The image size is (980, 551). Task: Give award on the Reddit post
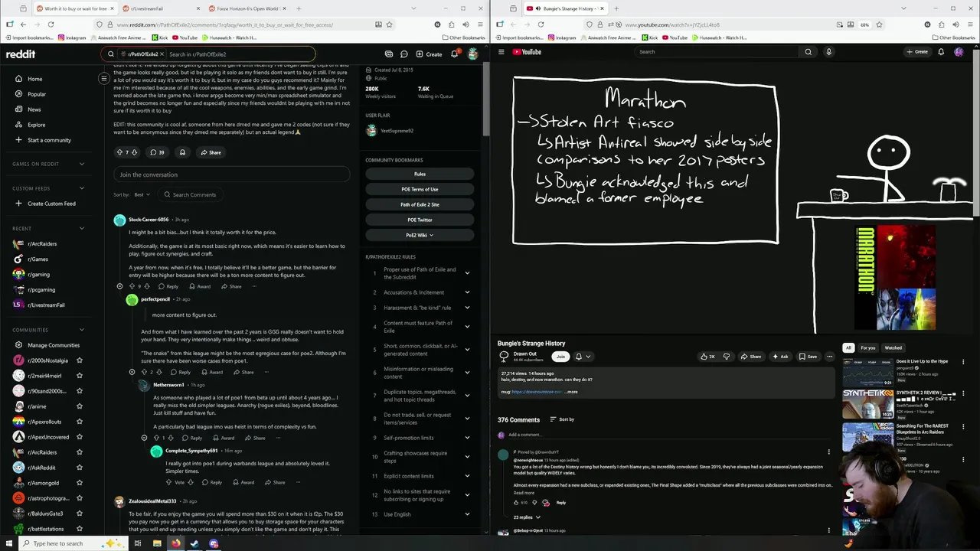182,152
